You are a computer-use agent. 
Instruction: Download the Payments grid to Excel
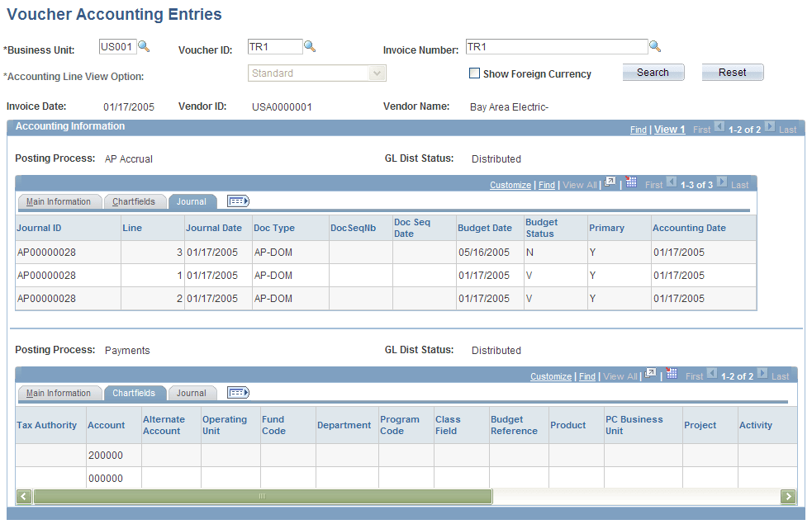(672, 375)
